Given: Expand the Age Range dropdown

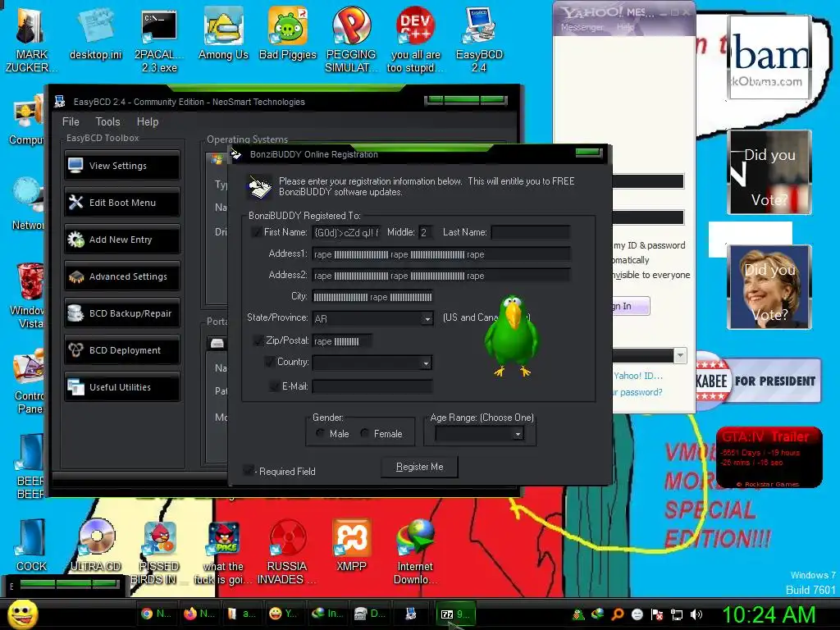Looking at the screenshot, I should 518,434.
